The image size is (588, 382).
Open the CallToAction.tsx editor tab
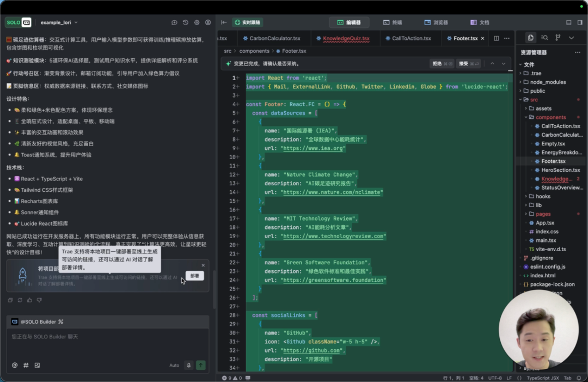[411, 38]
